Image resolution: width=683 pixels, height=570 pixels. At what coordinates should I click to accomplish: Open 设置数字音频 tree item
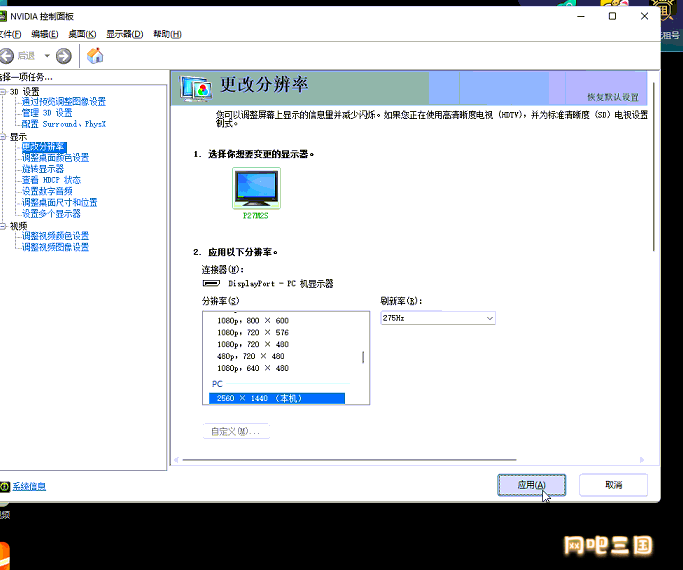(x=47, y=191)
